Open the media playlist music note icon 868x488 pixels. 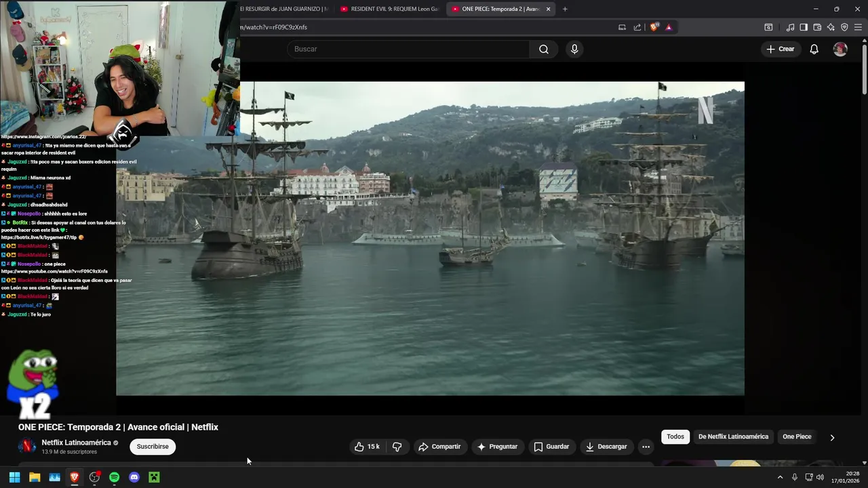[x=790, y=27]
